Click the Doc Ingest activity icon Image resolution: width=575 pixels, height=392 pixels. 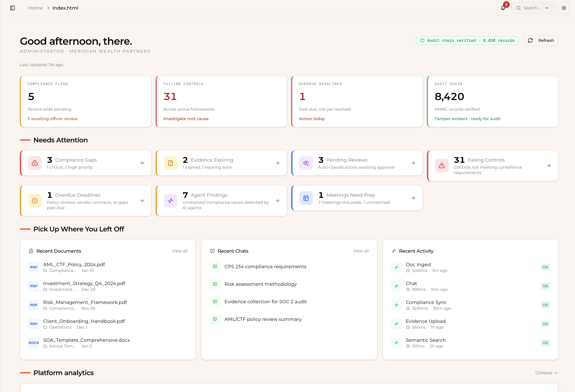[396, 267]
